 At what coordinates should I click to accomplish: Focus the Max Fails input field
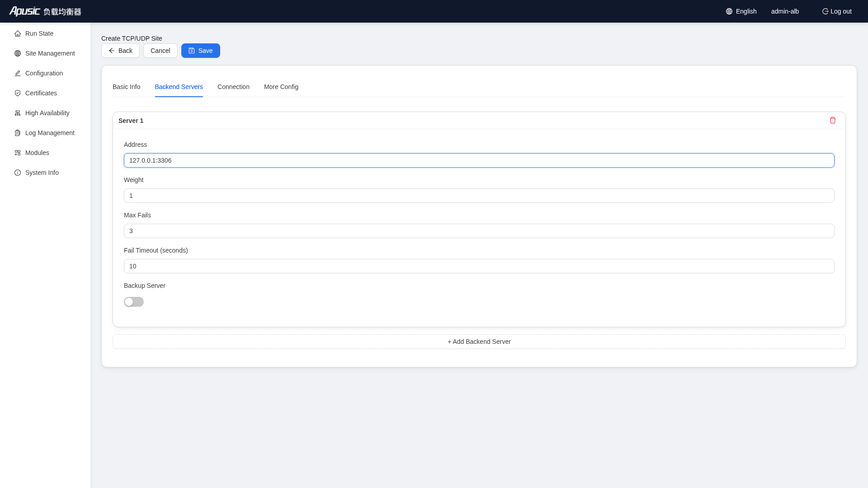tap(479, 231)
